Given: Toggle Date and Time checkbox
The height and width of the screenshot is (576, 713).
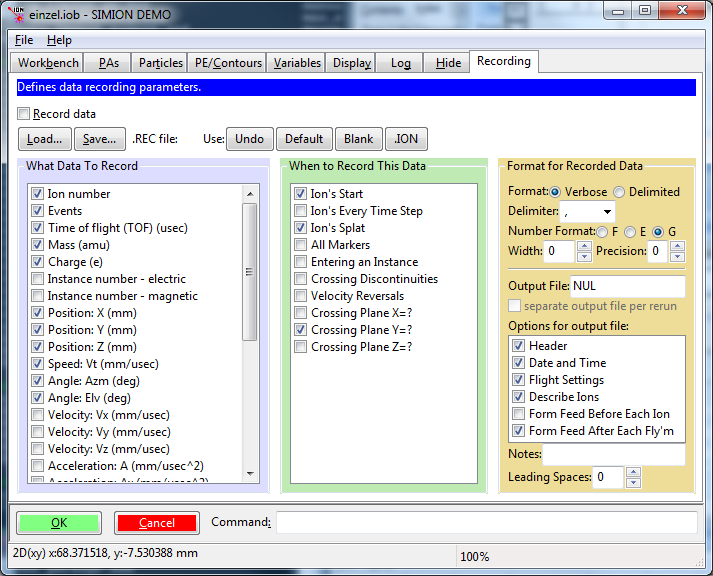Looking at the screenshot, I should 518,362.
